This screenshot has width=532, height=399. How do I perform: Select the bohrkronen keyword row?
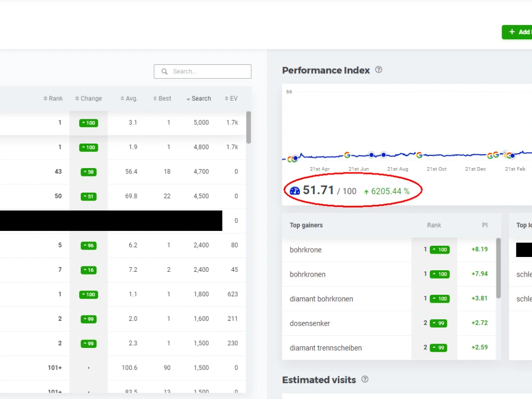(389, 274)
